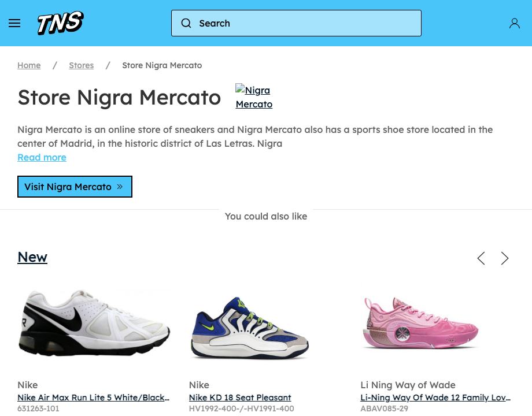
Task: Open Li-Ning Way Of Wade 12 Family Love link
Action: click(435, 398)
